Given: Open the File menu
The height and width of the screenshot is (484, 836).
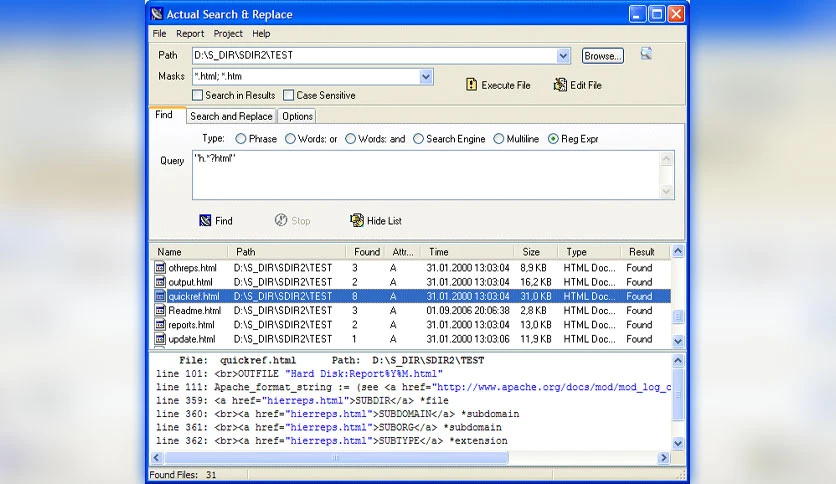Looking at the screenshot, I should click(x=159, y=34).
